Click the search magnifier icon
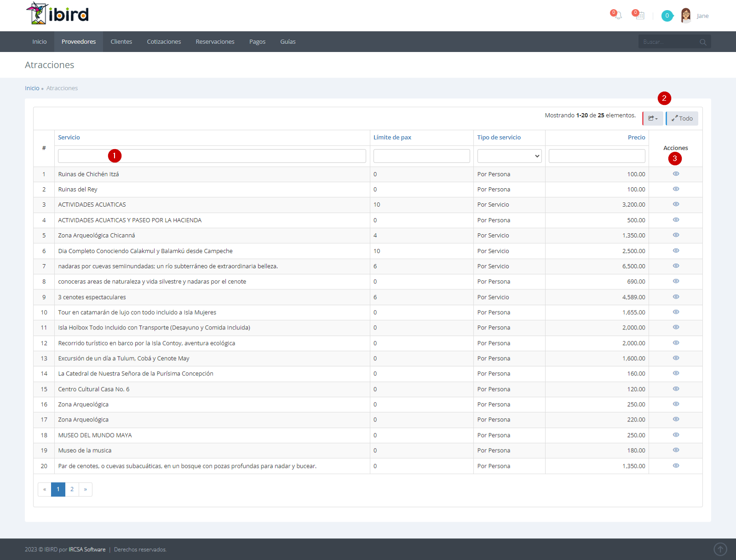The height and width of the screenshot is (560, 736). pyautogui.click(x=703, y=42)
